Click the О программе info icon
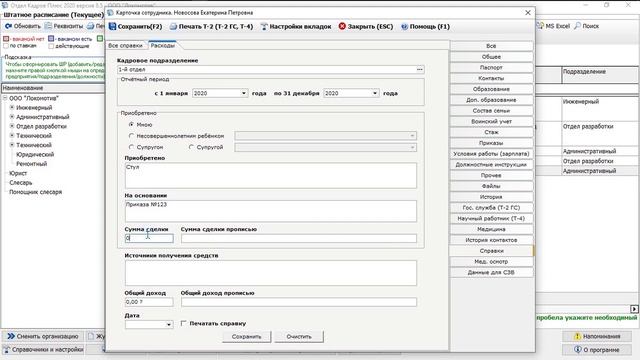This screenshot has height=360, width=640. [578, 350]
